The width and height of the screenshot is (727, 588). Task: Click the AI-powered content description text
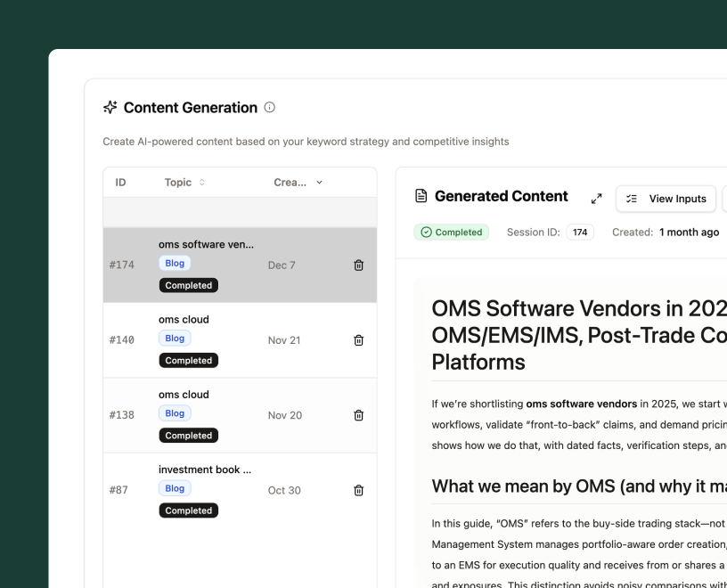[x=306, y=142]
